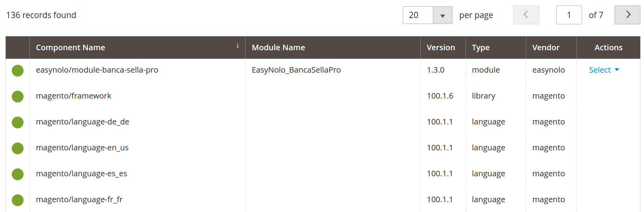Click the sort arrow in Component Name header

[238, 46]
